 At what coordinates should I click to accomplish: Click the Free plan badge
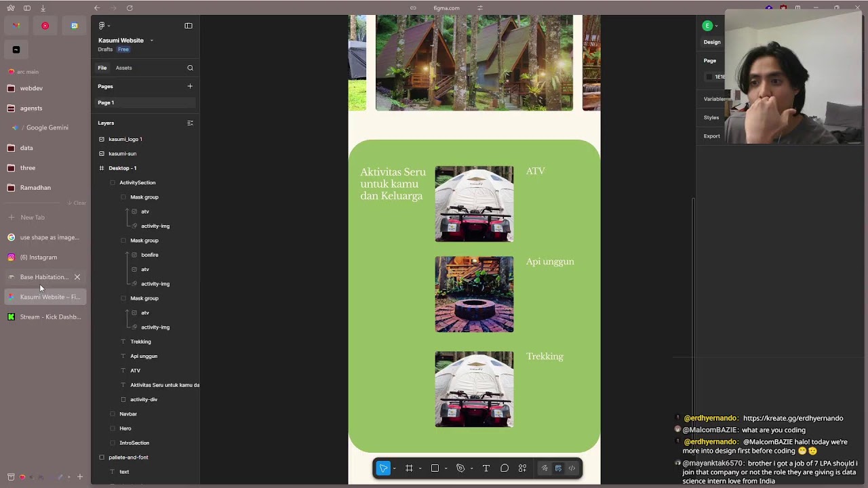click(x=123, y=49)
